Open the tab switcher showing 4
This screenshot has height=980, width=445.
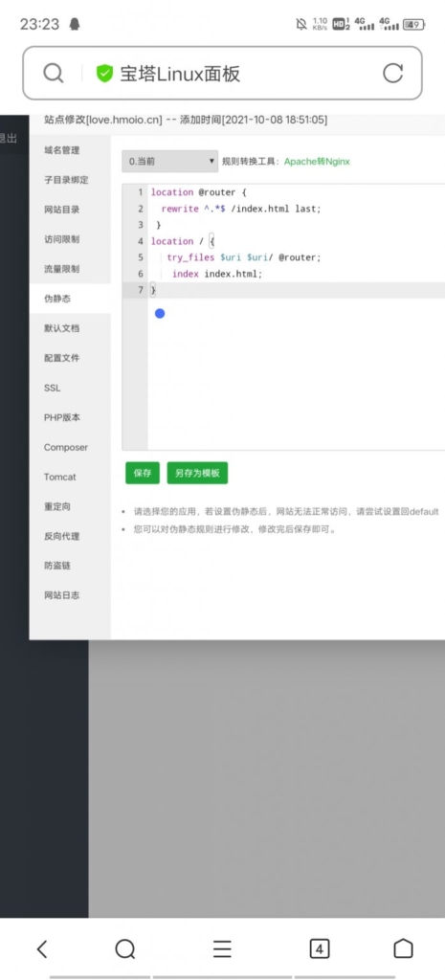click(x=320, y=949)
